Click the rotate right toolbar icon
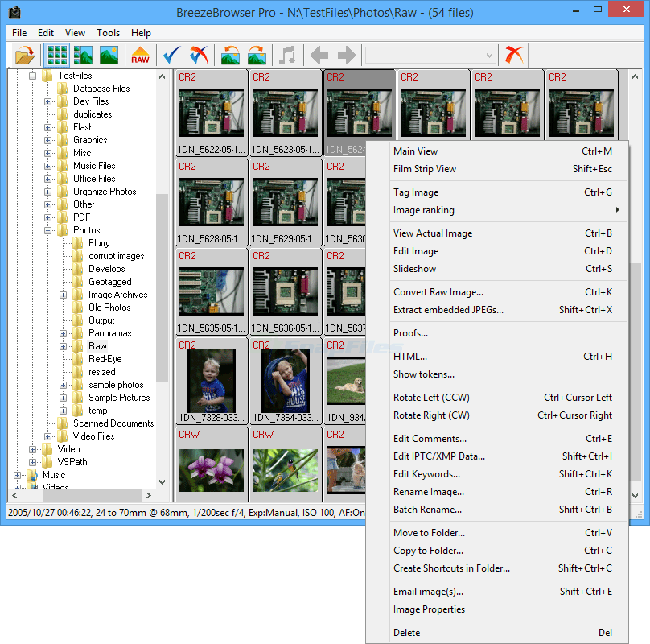Viewport: 650px width, 644px height. tap(257, 55)
